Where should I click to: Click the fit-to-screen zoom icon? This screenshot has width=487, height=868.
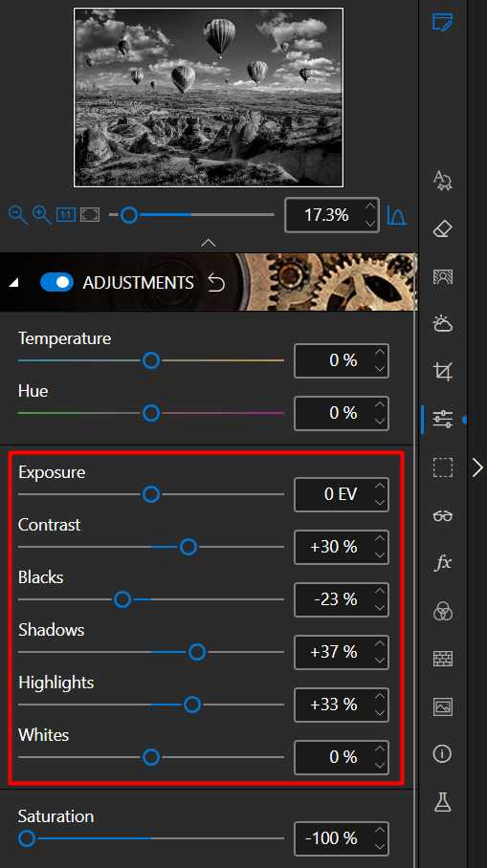pyautogui.click(x=90, y=215)
